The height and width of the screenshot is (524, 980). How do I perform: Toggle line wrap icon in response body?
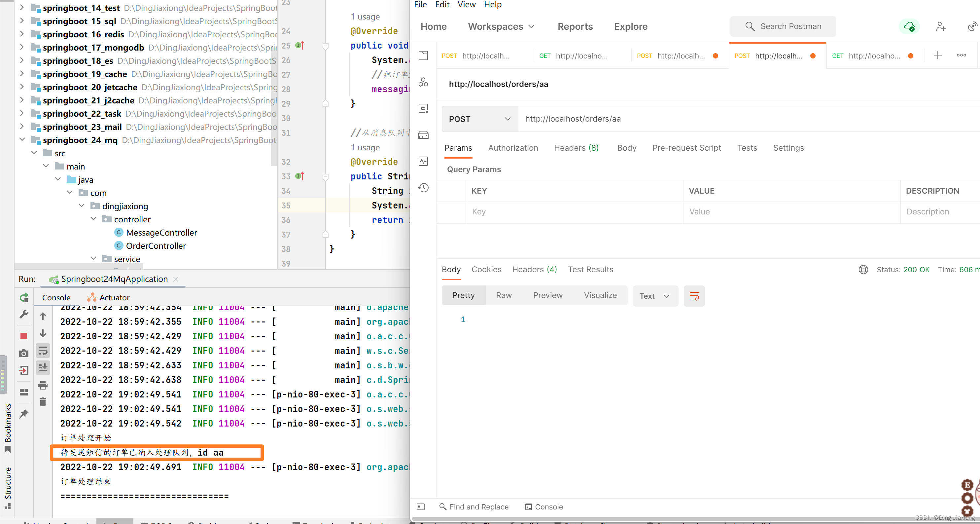click(694, 296)
